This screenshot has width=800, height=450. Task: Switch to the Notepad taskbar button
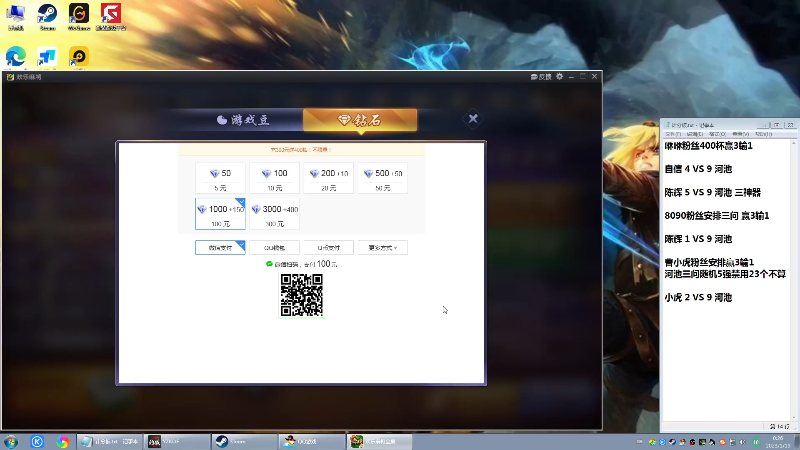click(110, 441)
